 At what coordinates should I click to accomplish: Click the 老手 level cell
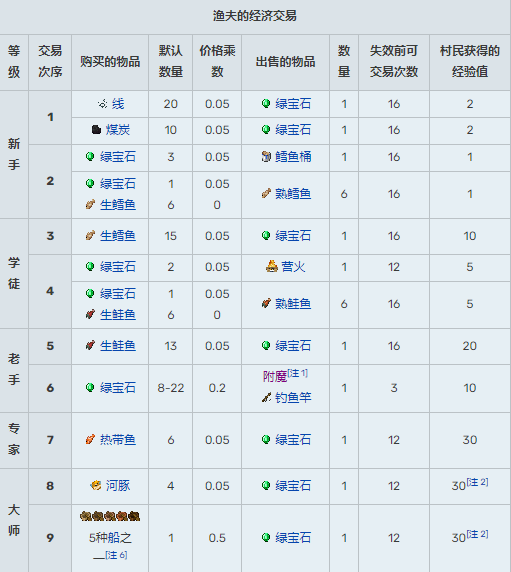pyautogui.click(x=14, y=370)
